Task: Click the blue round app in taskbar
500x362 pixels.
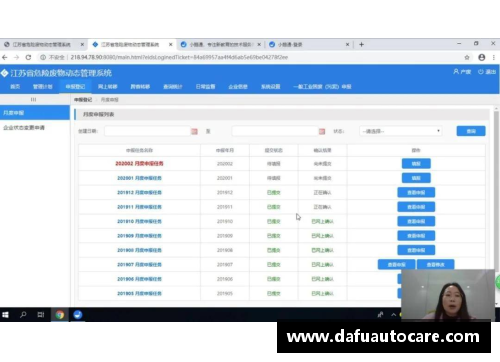Action: 78,314
